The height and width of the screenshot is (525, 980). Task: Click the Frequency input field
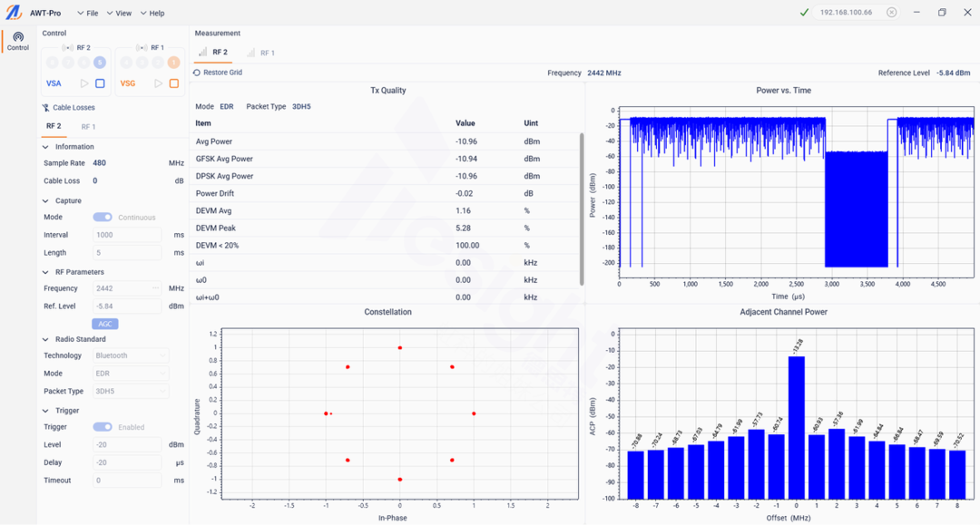[x=127, y=288]
